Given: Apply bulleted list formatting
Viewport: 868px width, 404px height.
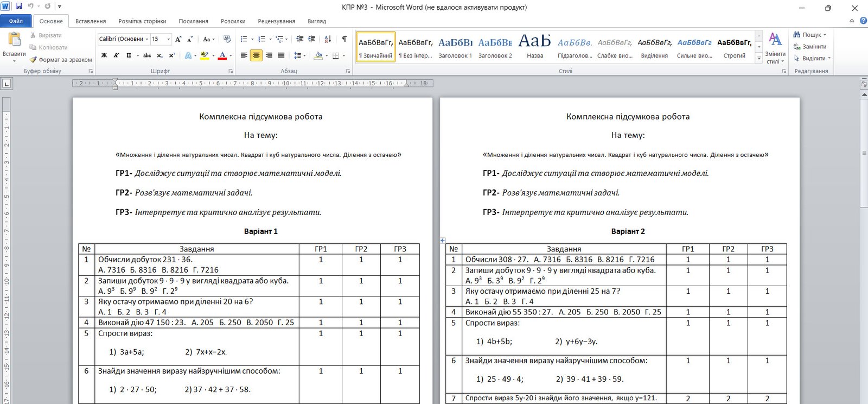Looking at the screenshot, I should (x=244, y=39).
